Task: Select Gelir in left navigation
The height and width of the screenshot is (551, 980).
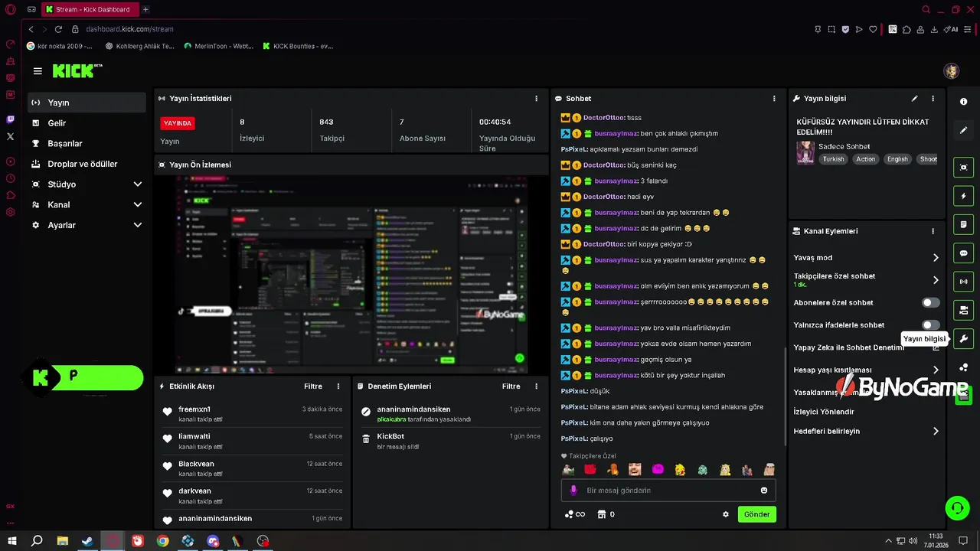Action: (87, 123)
